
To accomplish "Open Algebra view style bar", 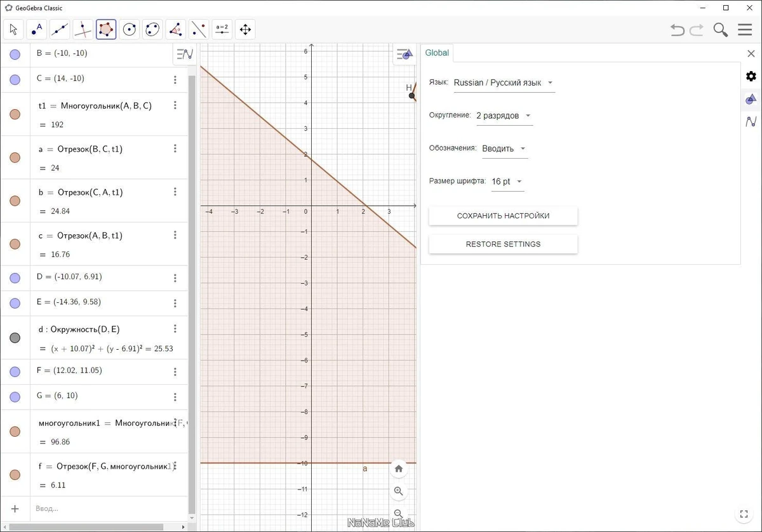I will click(x=184, y=54).
